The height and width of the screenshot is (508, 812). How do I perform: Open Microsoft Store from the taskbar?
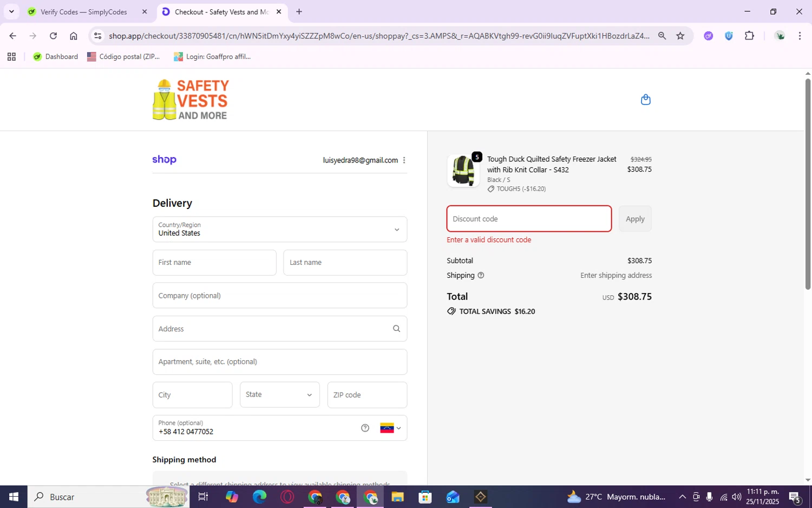(x=425, y=497)
